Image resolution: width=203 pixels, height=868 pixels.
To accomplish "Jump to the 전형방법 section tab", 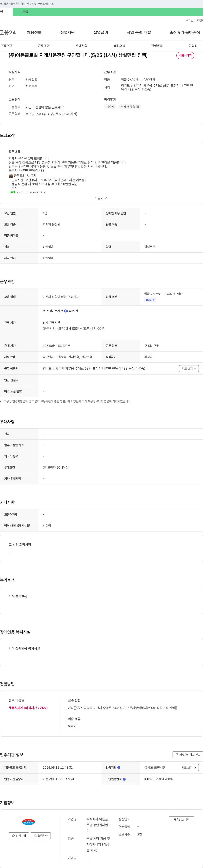I will coord(157,46).
